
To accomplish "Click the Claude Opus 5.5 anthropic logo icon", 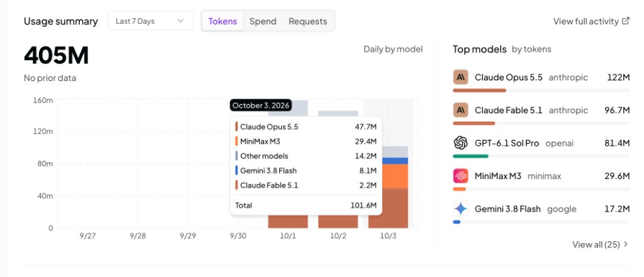I will pyautogui.click(x=461, y=77).
